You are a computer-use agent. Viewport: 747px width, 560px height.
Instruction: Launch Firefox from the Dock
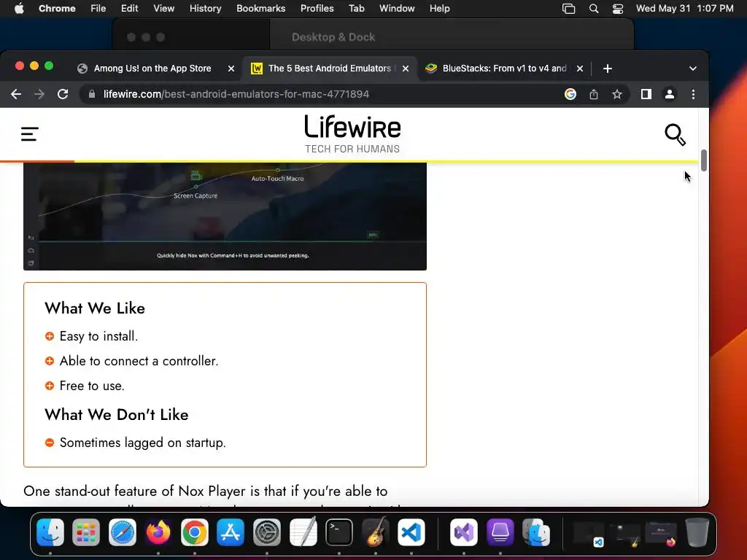click(158, 532)
